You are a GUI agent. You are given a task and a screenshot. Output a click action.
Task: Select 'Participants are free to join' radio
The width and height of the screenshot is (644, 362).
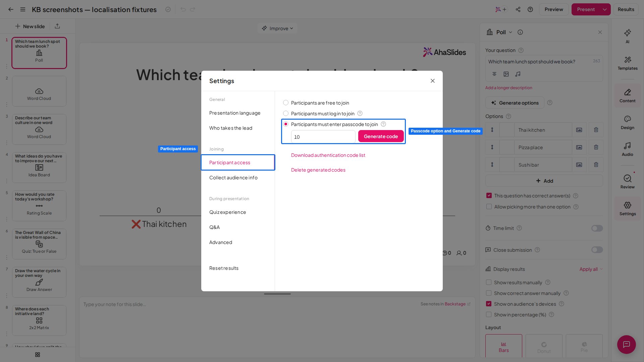286,103
